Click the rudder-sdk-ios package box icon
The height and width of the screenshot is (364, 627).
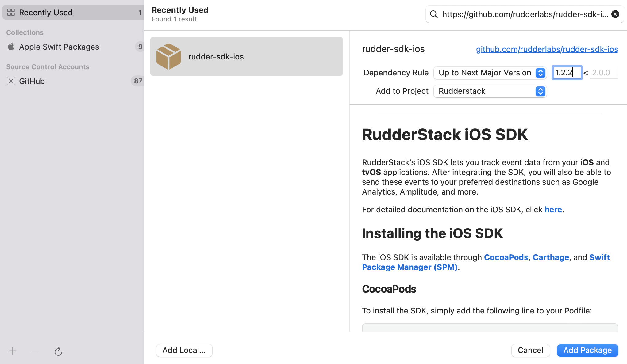click(x=168, y=56)
